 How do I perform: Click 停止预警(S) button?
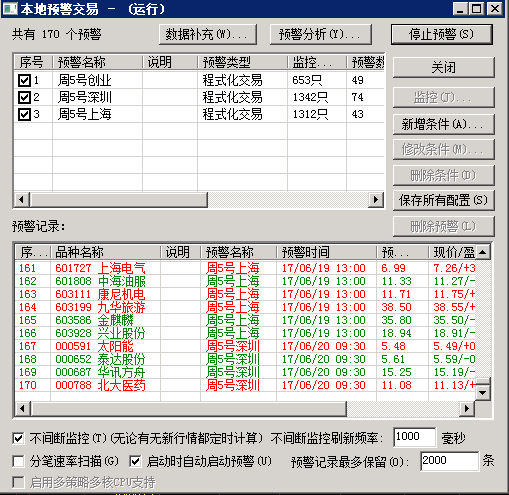pyautogui.click(x=442, y=34)
